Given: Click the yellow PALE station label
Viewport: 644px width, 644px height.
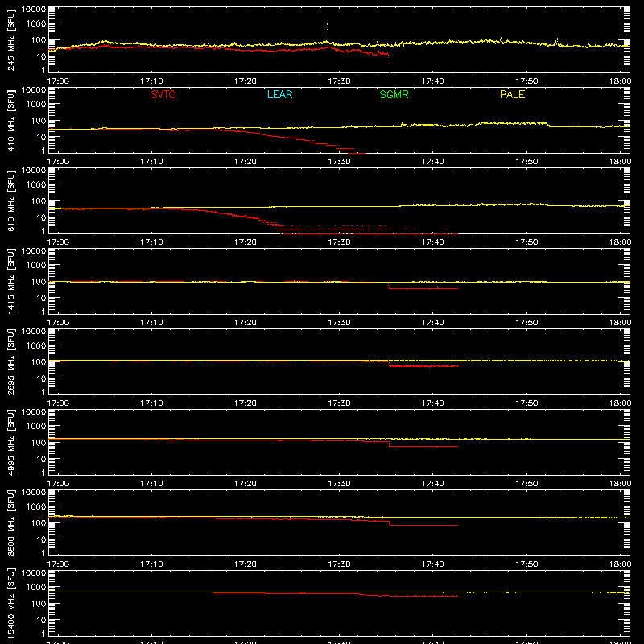Looking at the screenshot, I should (x=512, y=94).
